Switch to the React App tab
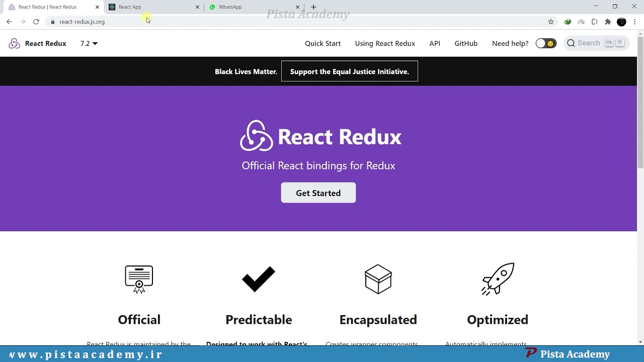Screen dimensions: 644x362 tap(153, 7)
